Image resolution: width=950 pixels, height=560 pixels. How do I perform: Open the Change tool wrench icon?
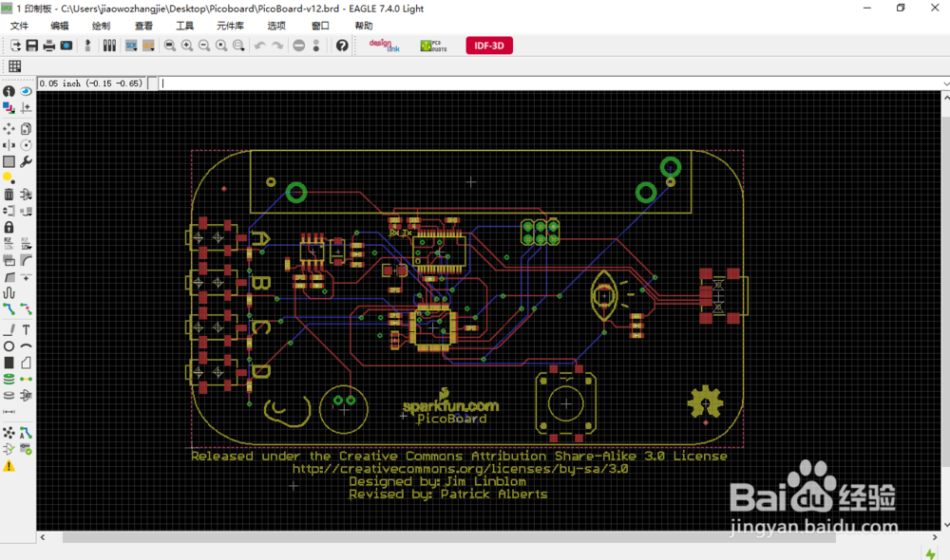pyautogui.click(x=26, y=161)
